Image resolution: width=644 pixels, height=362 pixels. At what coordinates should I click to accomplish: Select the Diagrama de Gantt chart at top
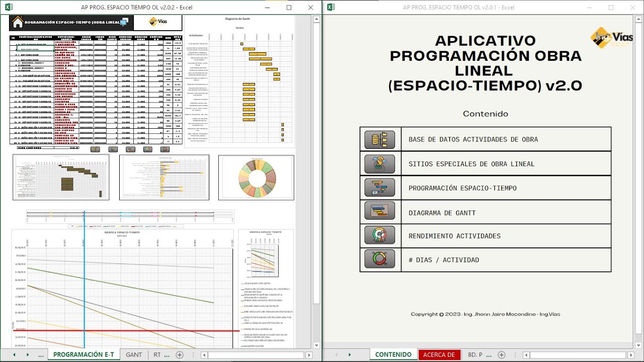point(239,81)
